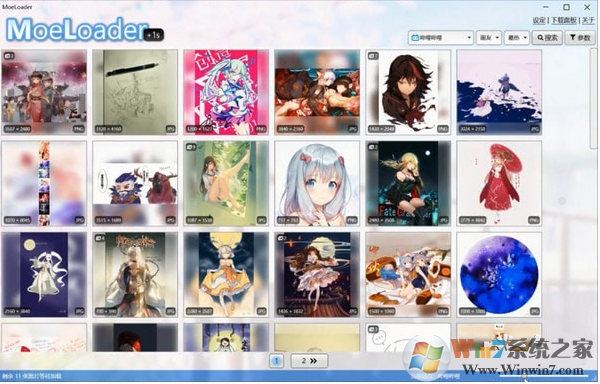Expand the site source dropdown with bilibili icon

click(x=441, y=38)
